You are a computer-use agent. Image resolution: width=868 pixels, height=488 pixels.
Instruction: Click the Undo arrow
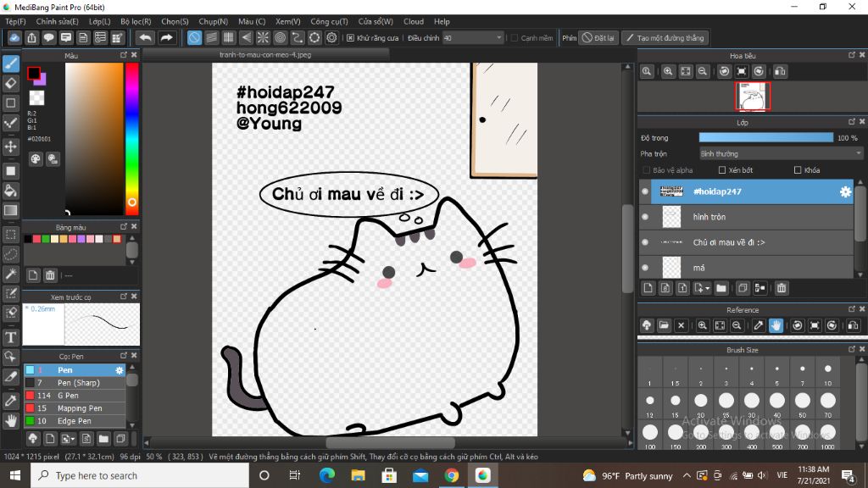pos(145,37)
